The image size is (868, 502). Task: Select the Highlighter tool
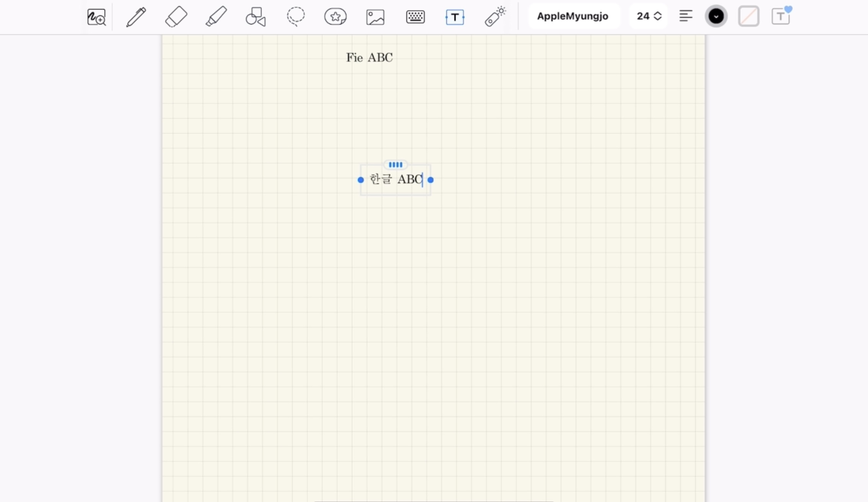click(x=216, y=17)
